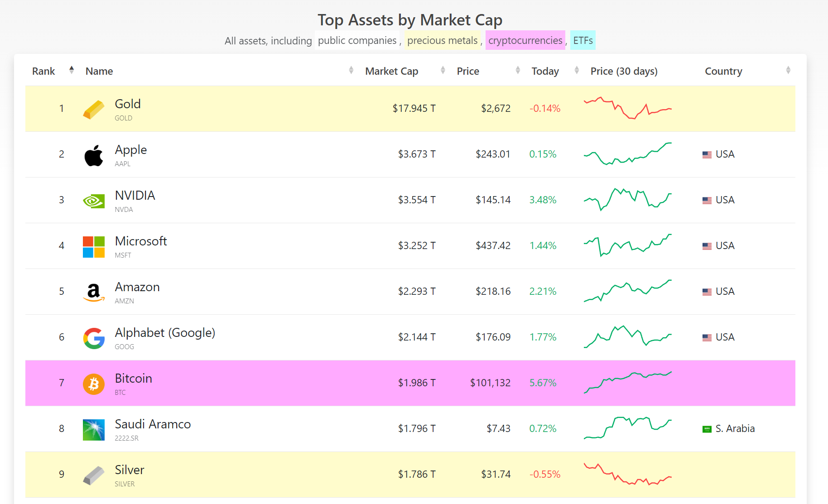Click the NVIDIA logo icon
This screenshot has width=828, height=504.
coord(94,201)
